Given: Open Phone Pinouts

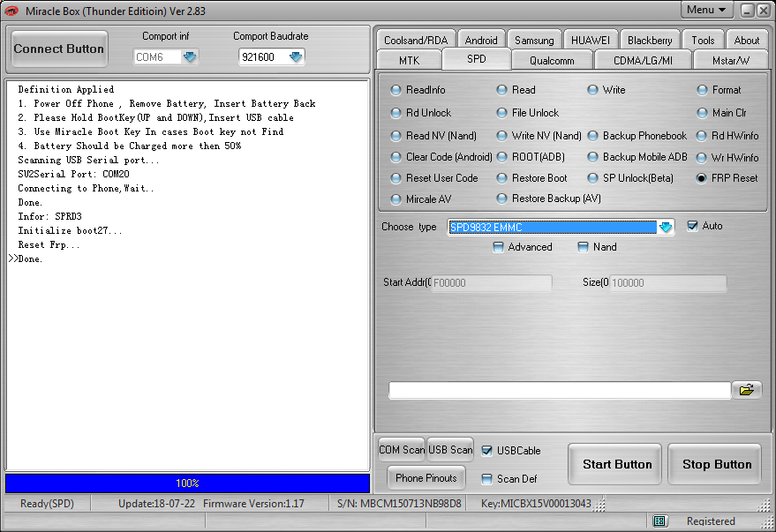Looking at the screenshot, I should pos(426,477).
